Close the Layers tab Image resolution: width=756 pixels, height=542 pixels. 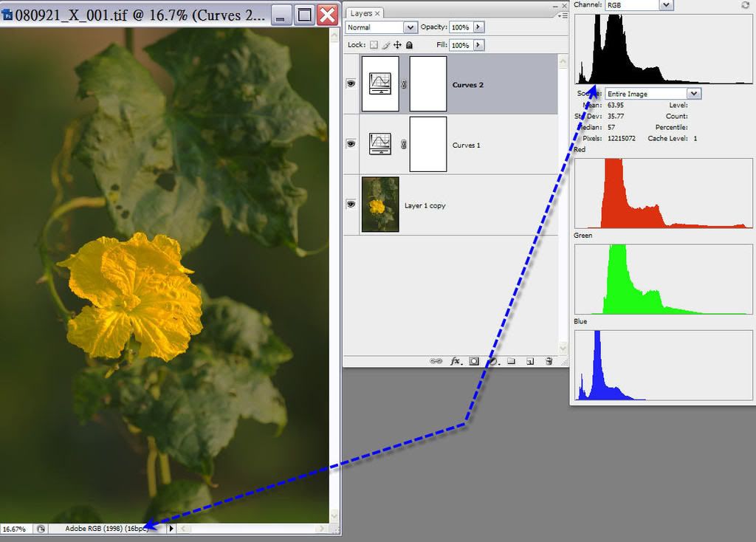click(377, 13)
